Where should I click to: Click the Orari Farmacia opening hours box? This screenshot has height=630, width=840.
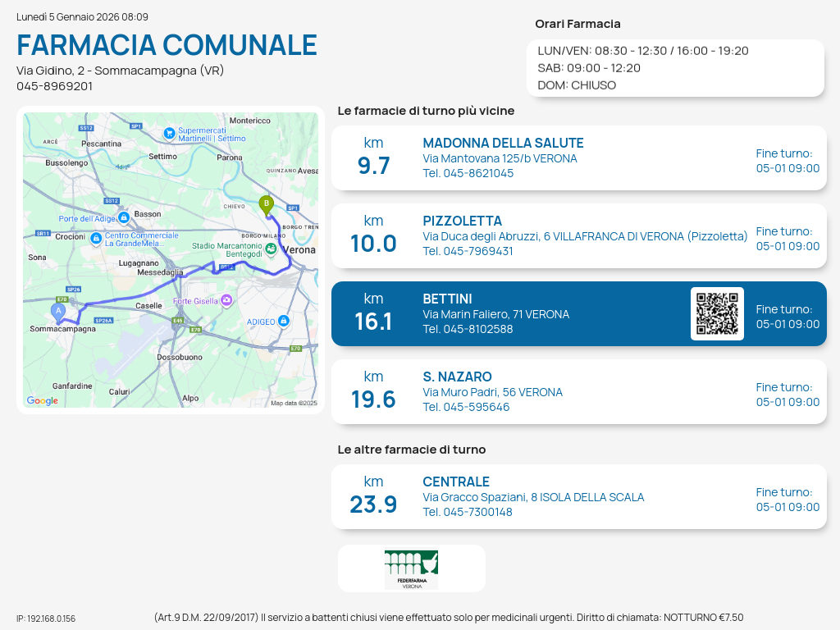674,67
